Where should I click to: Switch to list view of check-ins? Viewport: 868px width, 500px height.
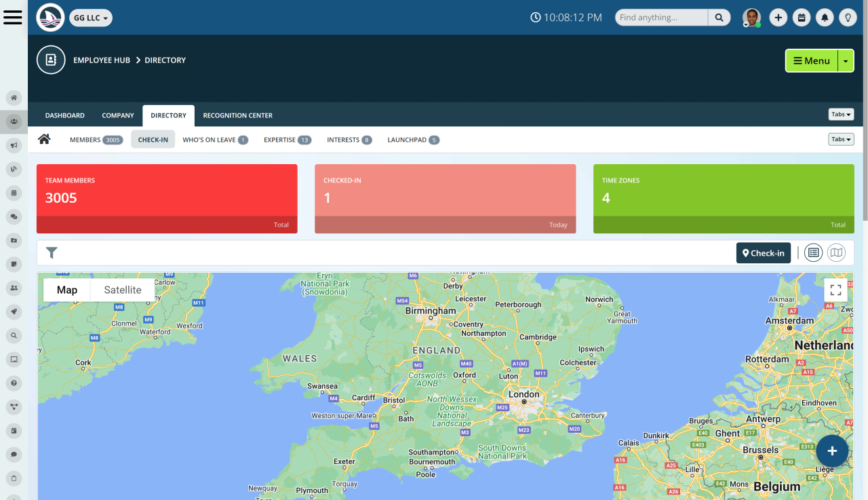tap(813, 252)
